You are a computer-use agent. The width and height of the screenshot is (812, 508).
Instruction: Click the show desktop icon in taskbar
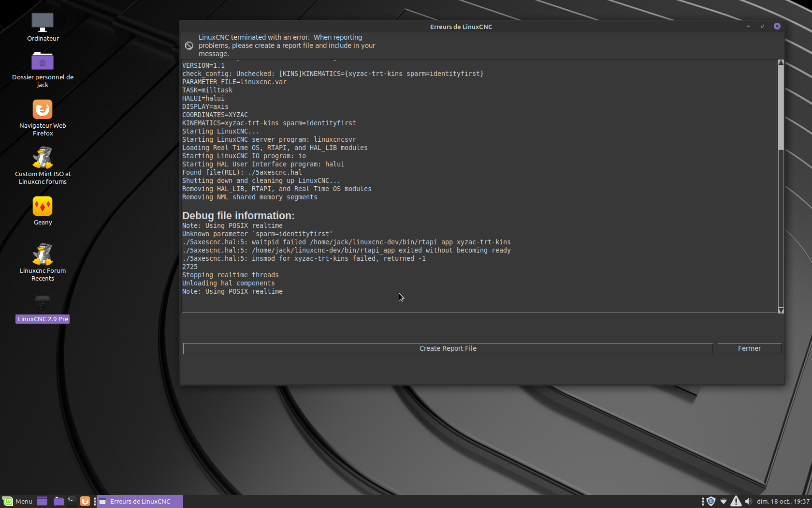[x=42, y=501]
